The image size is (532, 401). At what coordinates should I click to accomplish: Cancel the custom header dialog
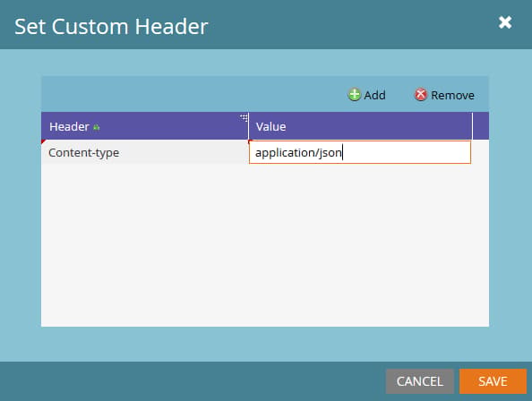click(420, 381)
